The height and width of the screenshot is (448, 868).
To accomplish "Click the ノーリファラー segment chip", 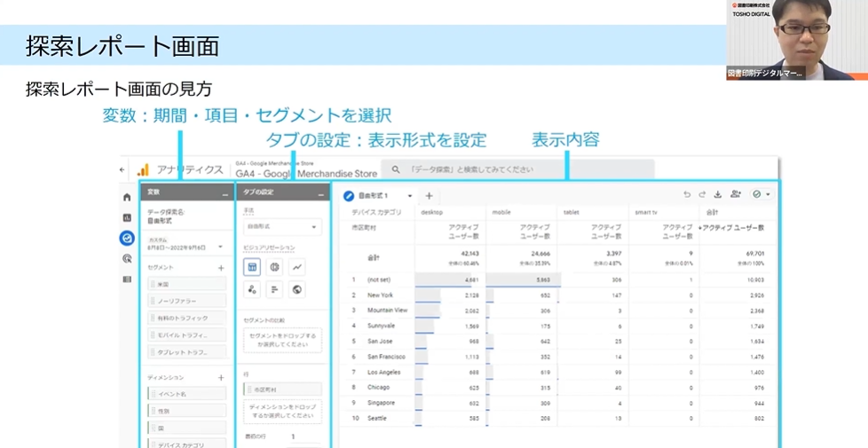I will [x=187, y=301].
